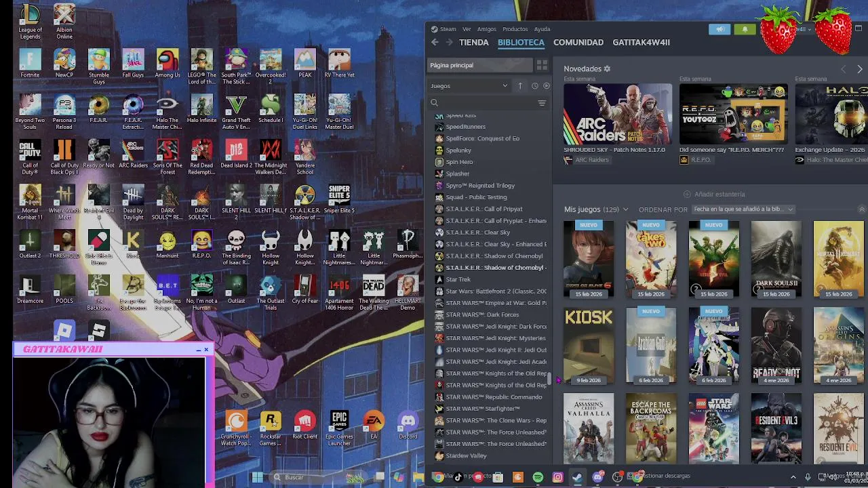Select STAR WARS Republic Commando in list
This screenshot has height=488, width=868.
coord(494,397)
